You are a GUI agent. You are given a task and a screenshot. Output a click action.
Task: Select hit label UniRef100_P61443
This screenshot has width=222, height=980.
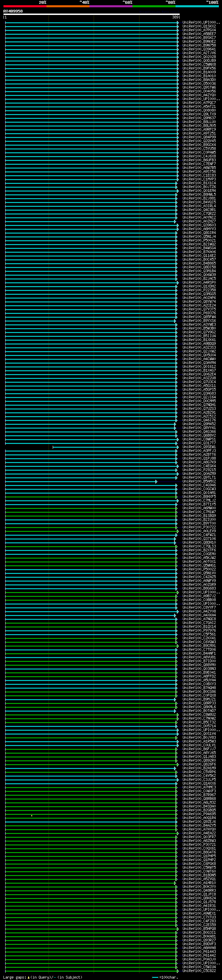tap(199, 951)
